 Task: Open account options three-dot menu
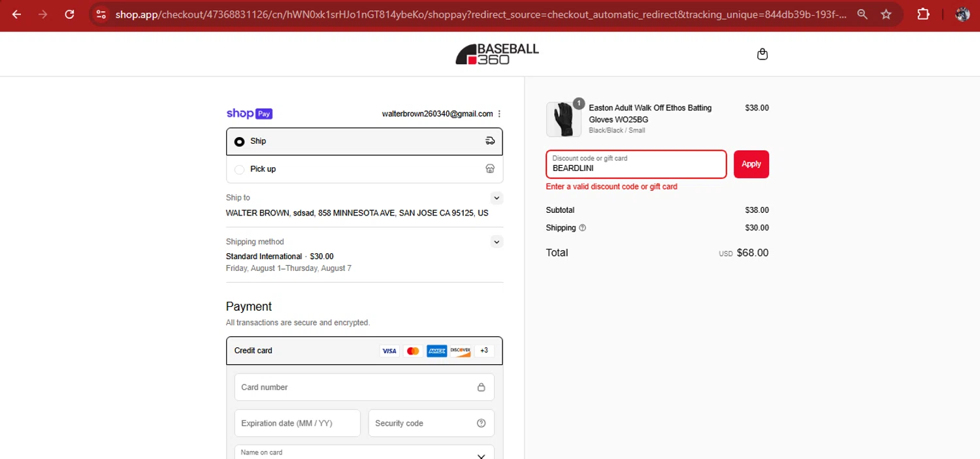point(500,114)
